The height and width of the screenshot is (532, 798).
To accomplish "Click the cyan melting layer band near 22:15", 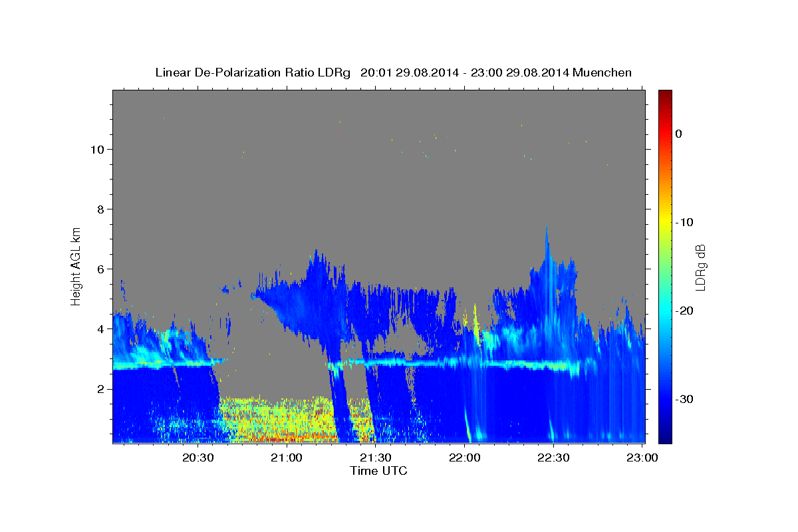I will [519, 364].
